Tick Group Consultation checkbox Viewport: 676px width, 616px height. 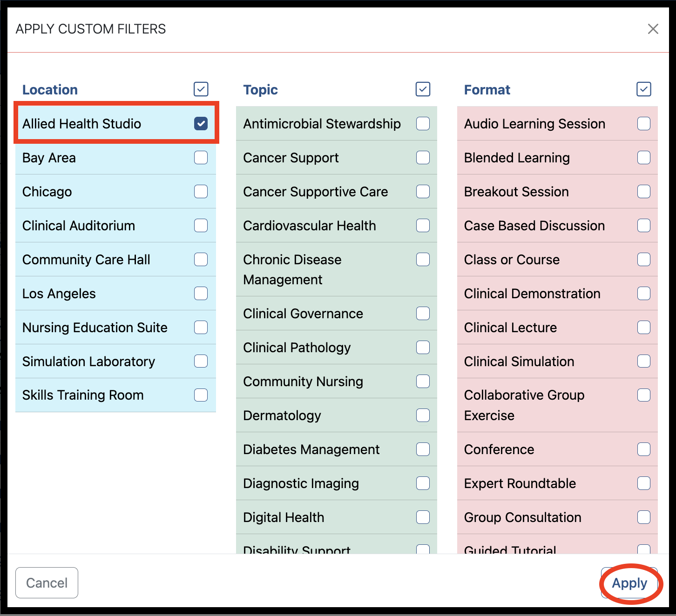pos(644,517)
